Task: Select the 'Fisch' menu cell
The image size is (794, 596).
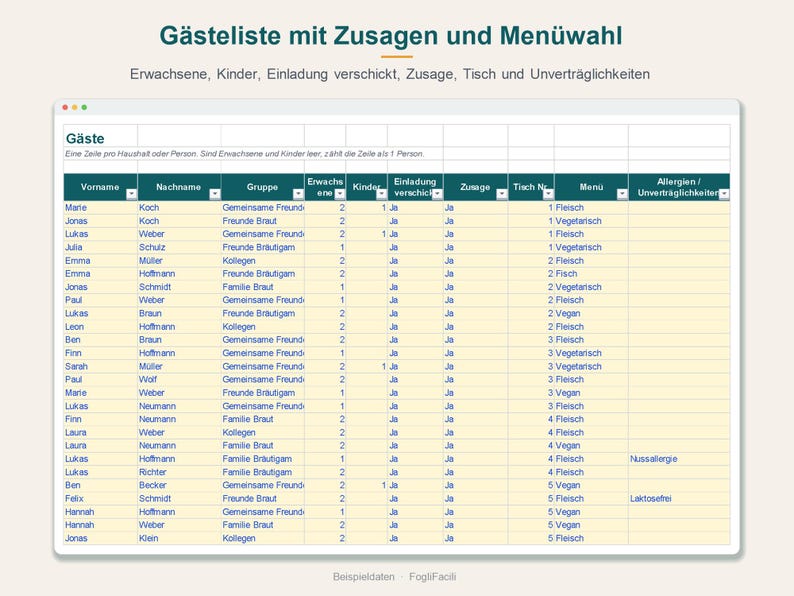Action: tap(591, 274)
